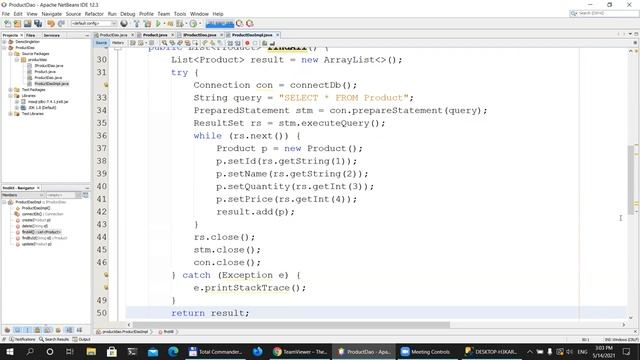Click the Quick Search field
Screen dimensions: 640x360
tap(603, 13)
